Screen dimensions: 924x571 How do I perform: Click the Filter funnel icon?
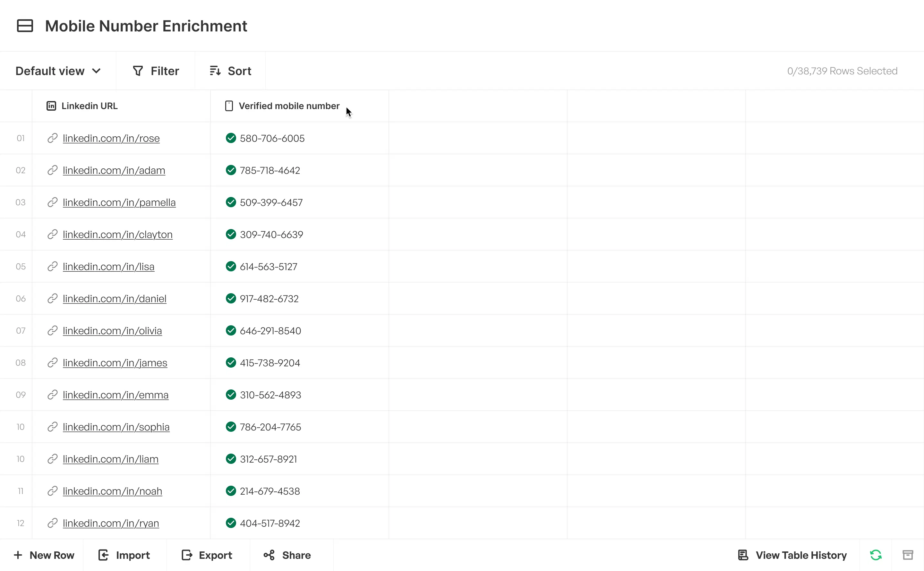[x=139, y=71]
